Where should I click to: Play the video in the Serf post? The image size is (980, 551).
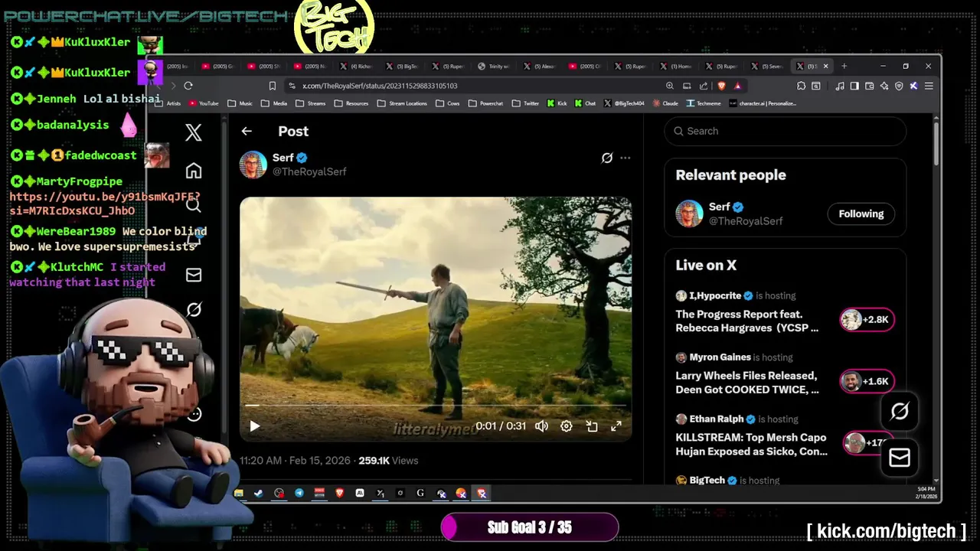(x=255, y=426)
